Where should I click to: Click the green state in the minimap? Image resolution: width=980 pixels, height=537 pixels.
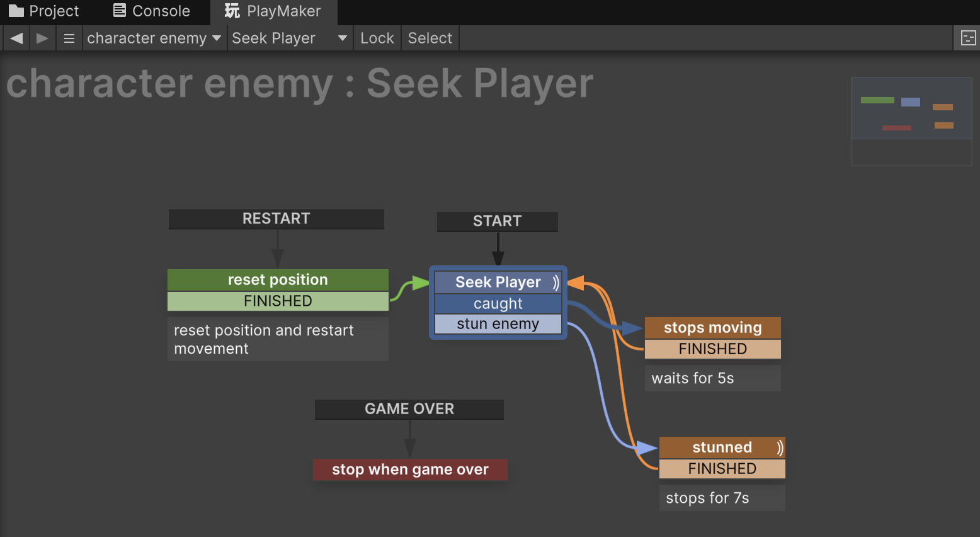(877, 100)
